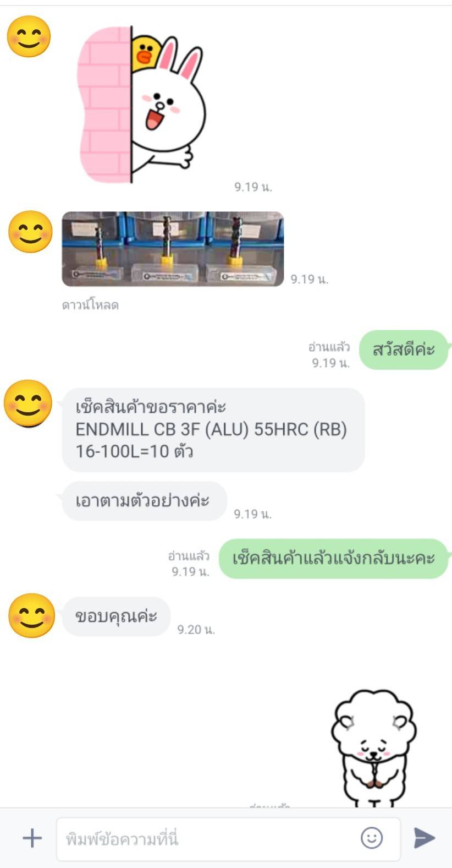Tap the Cony rabbit sticker

pyautogui.click(x=141, y=105)
